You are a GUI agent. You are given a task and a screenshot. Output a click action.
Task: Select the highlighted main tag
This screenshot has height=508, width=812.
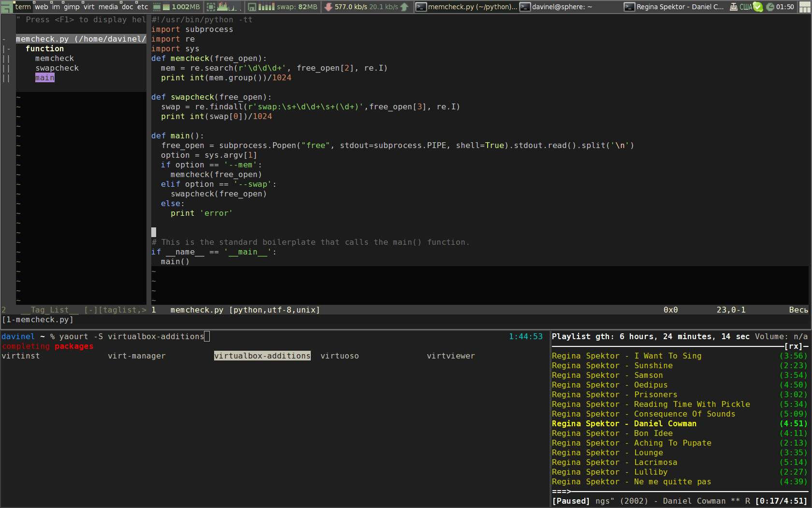click(x=45, y=78)
